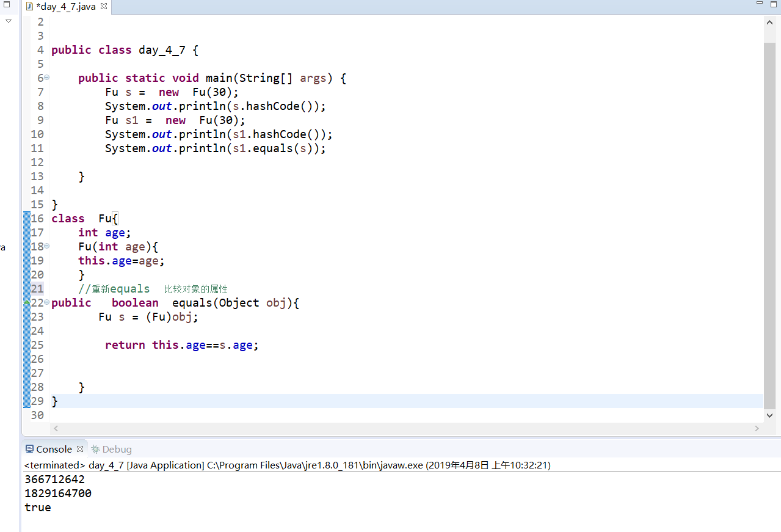This screenshot has width=781, height=532.
Task: Click 'System.out.println(s1.equals(s));' statement
Action: (216, 148)
